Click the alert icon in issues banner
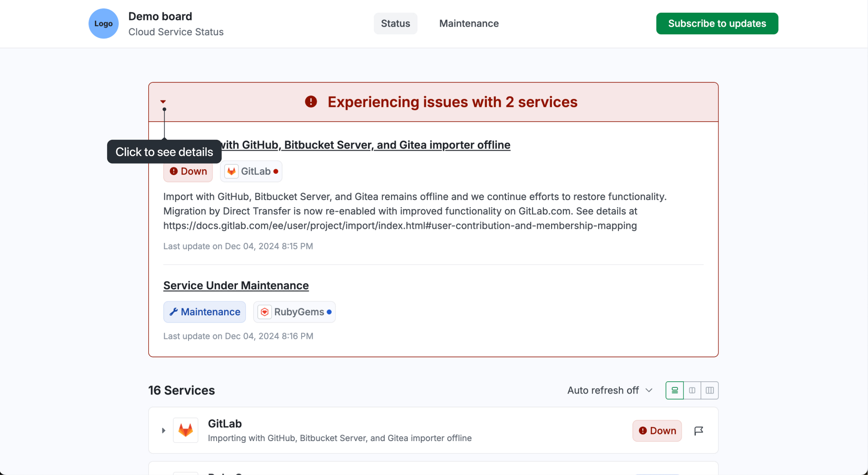 (311, 102)
